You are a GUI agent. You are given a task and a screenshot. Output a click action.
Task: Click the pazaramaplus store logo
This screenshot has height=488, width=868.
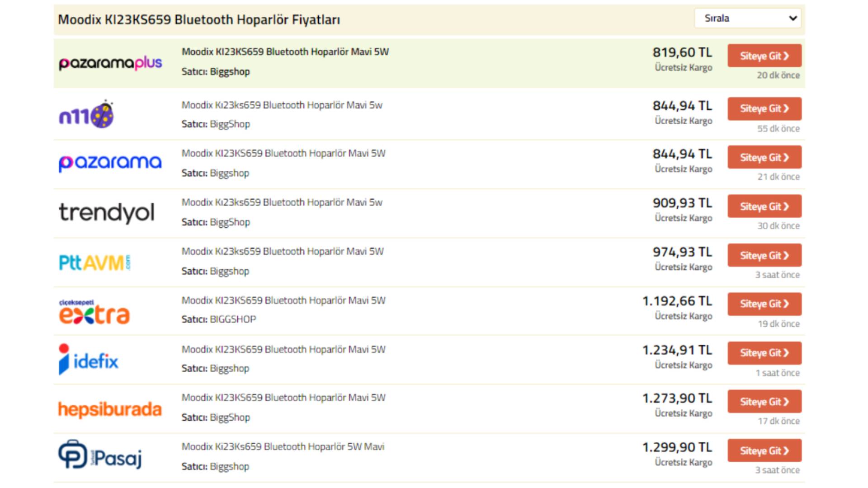pos(110,63)
